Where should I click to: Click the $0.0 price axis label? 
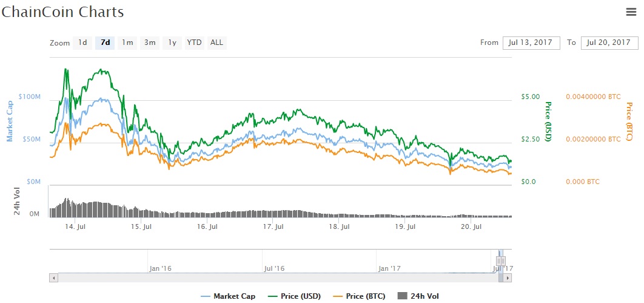529,182
